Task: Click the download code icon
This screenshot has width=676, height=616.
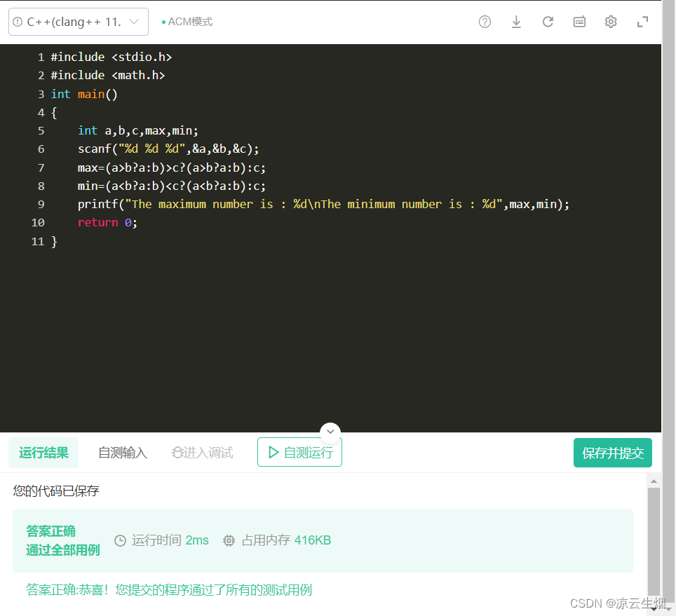Action: (516, 22)
